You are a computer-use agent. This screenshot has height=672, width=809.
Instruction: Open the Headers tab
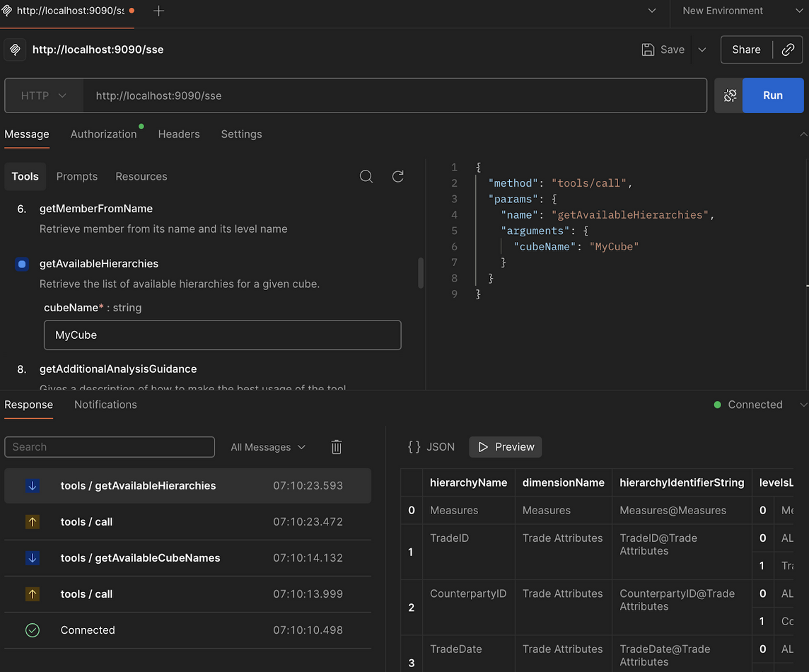pyautogui.click(x=178, y=134)
